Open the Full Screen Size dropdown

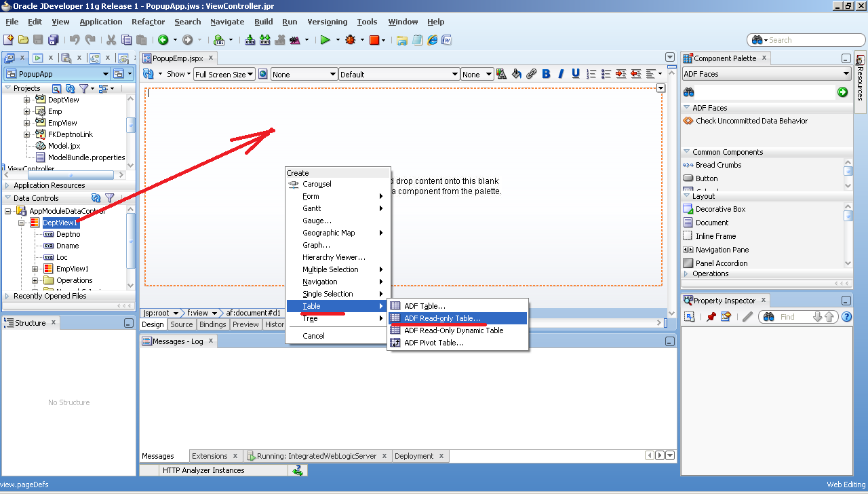pyautogui.click(x=224, y=74)
